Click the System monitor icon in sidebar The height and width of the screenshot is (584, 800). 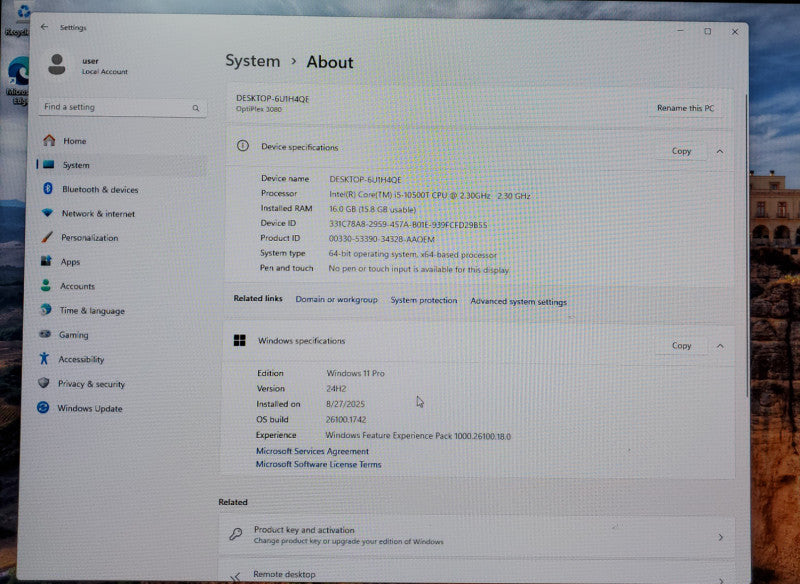(49, 164)
